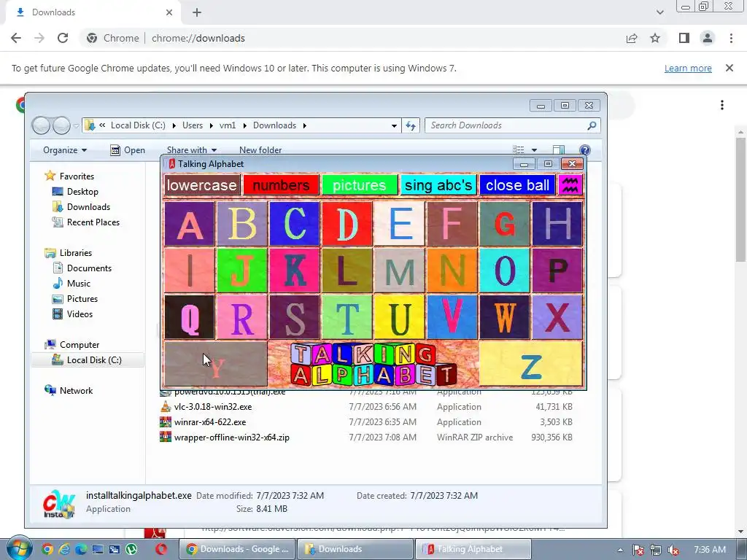
Task: Focus the Search Downloads field
Action: point(512,125)
